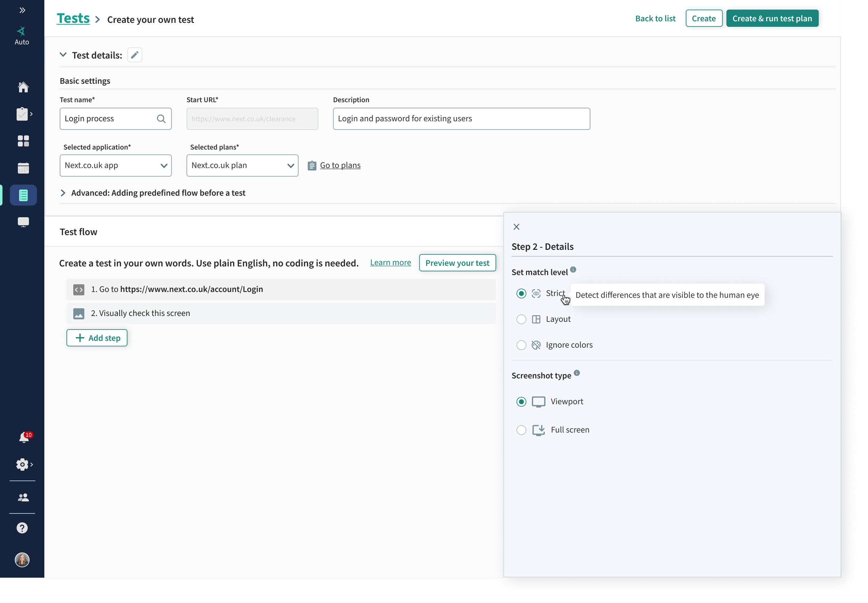The width and height of the screenshot is (868, 603).
Task: Click Preview your test button
Action: tap(457, 263)
